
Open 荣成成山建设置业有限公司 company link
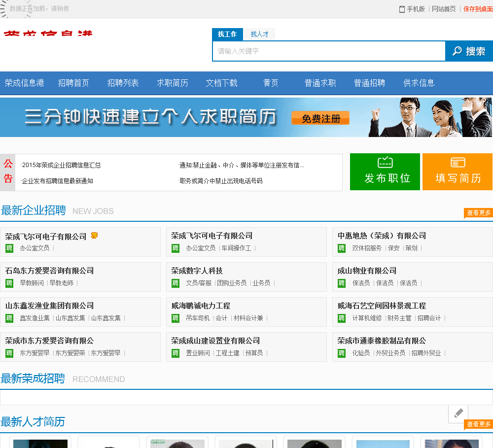coord(215,341)
